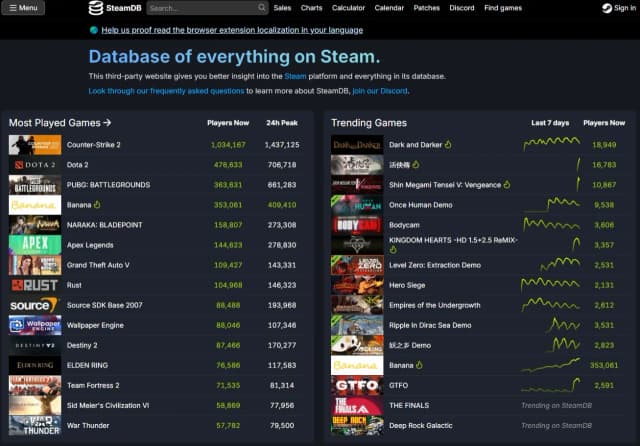
Task: Click thumbs-up icon beside Shin Megami Tensei V
Action: pos(507,184)
